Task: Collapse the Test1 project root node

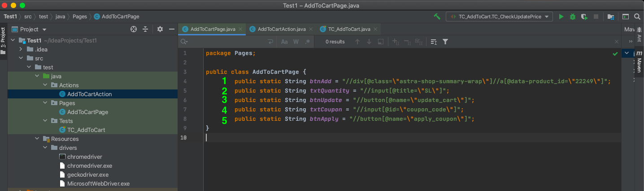Action: click(13, 40)
